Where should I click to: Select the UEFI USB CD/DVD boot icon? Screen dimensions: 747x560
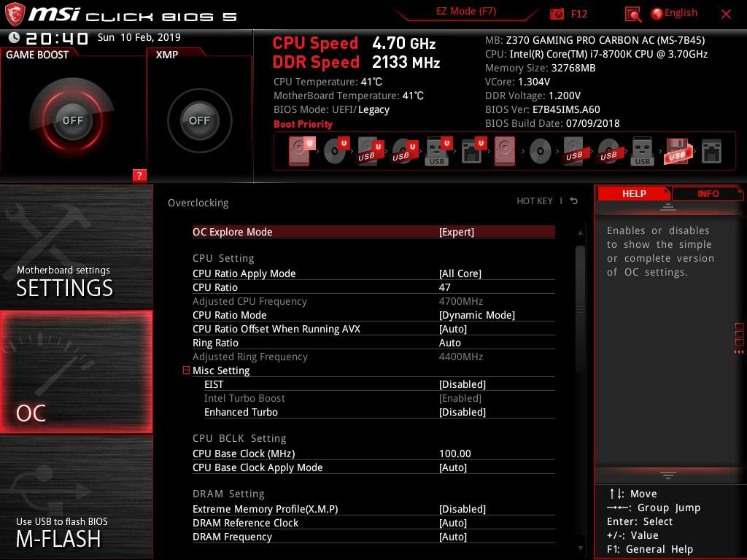tap(404, 151)
